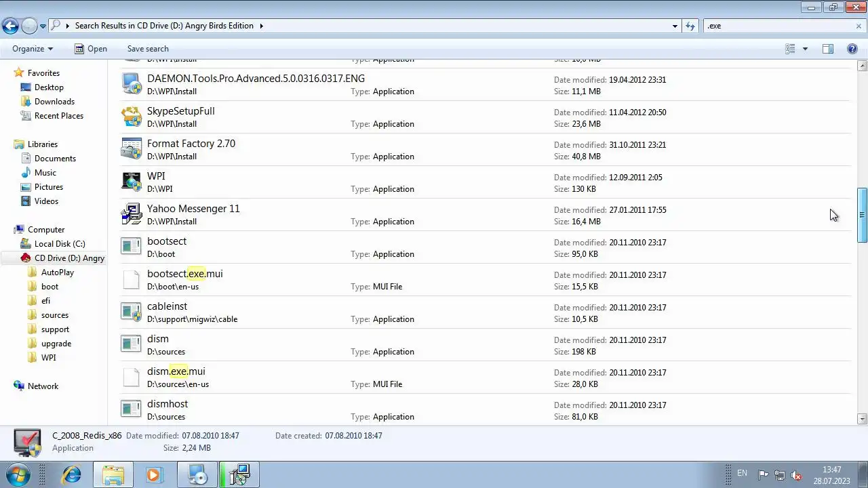The width and height of the screenshot is (868, 488).
Task: Open the Pictures library
Action: point(49,187)
